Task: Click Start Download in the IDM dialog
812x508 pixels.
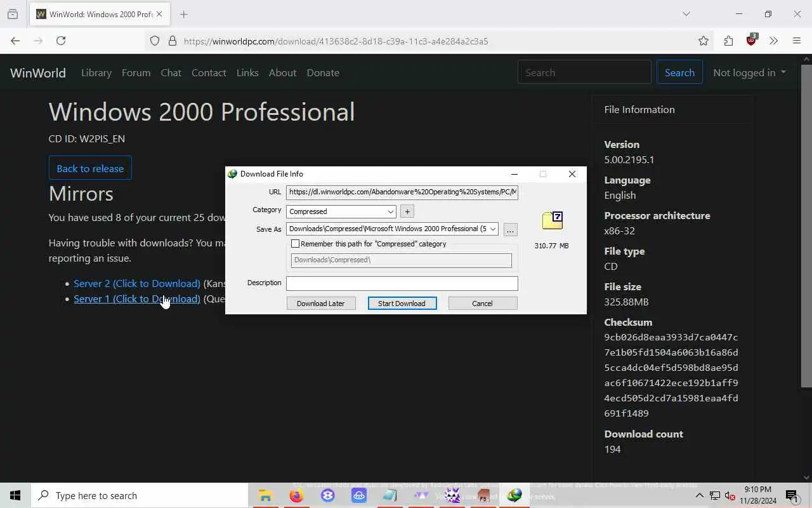Action: click(x=402, y=304)
